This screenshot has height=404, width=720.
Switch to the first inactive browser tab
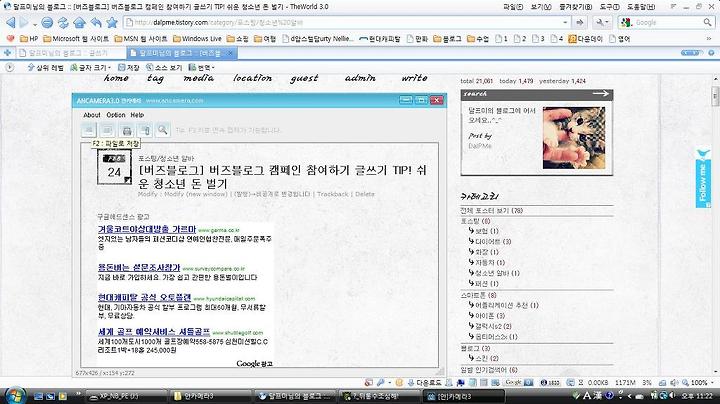(x=69, y=53)
